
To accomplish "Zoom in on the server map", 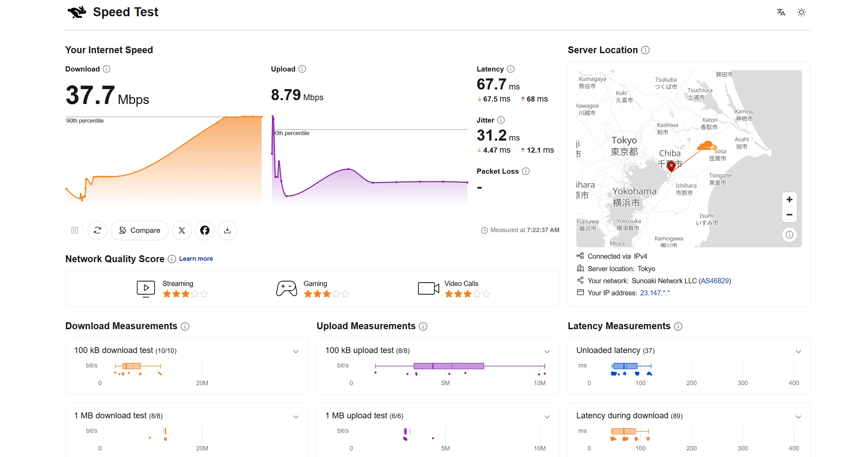I will pos(789,200).
